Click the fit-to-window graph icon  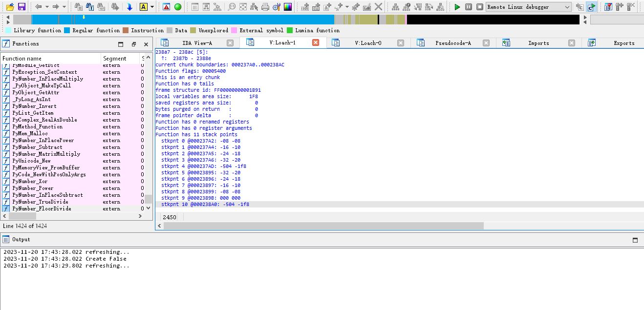(x=243, y=7)
